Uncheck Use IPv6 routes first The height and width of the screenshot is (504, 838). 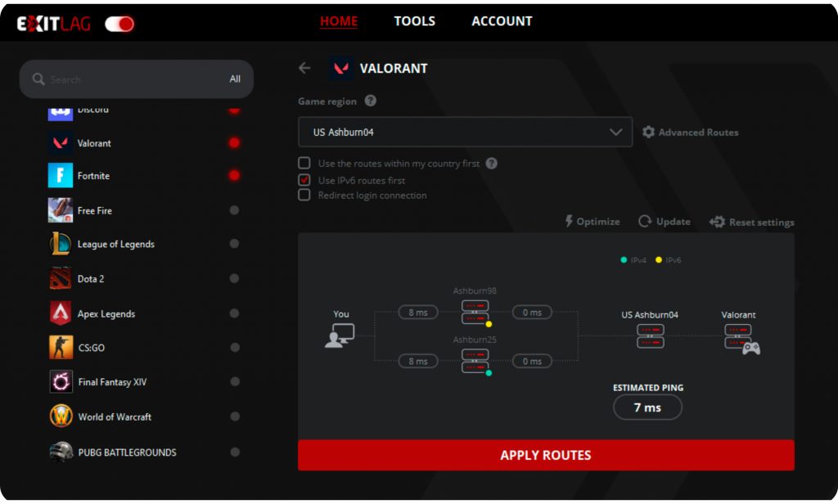coord(304,179)
